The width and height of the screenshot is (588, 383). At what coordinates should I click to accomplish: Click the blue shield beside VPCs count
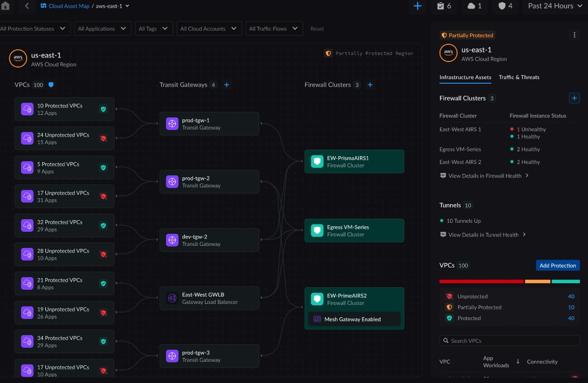pyautogui.click(x=51, y=85)
